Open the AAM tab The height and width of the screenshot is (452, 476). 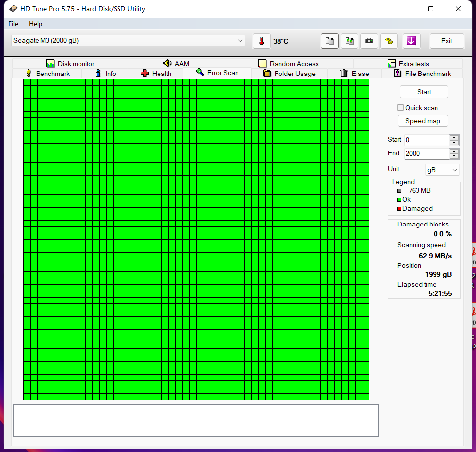pos(176,63)
